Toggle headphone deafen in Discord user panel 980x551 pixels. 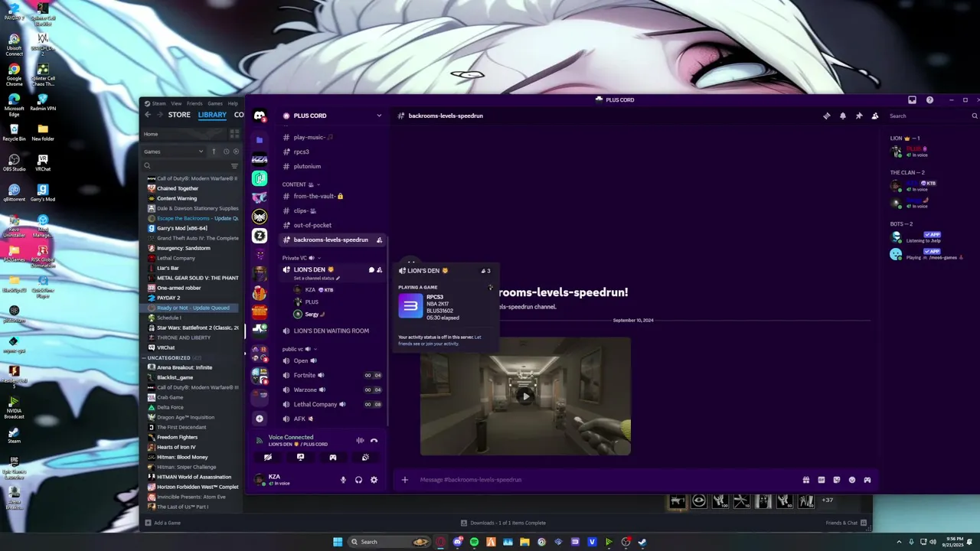[358, 480]
